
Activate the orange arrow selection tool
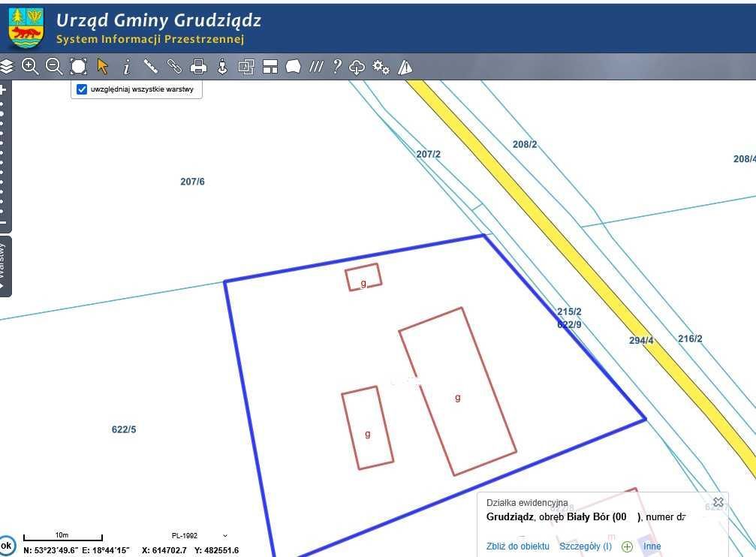(102, 67)
